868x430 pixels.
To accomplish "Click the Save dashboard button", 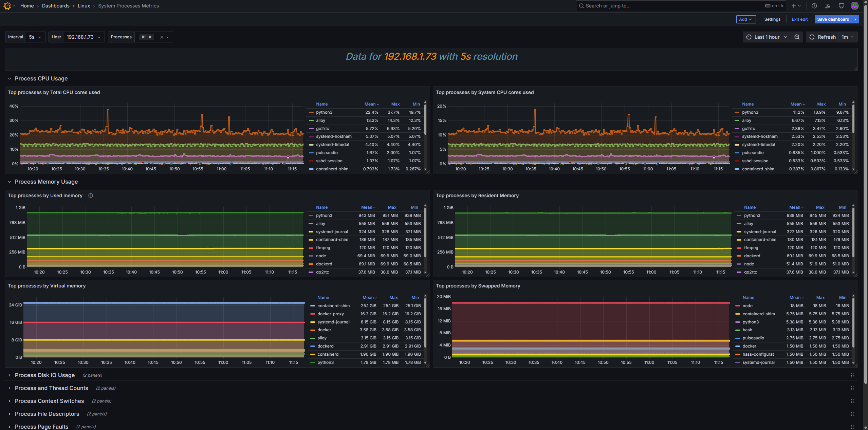I will pyautogui.click(x=833, y=19).
